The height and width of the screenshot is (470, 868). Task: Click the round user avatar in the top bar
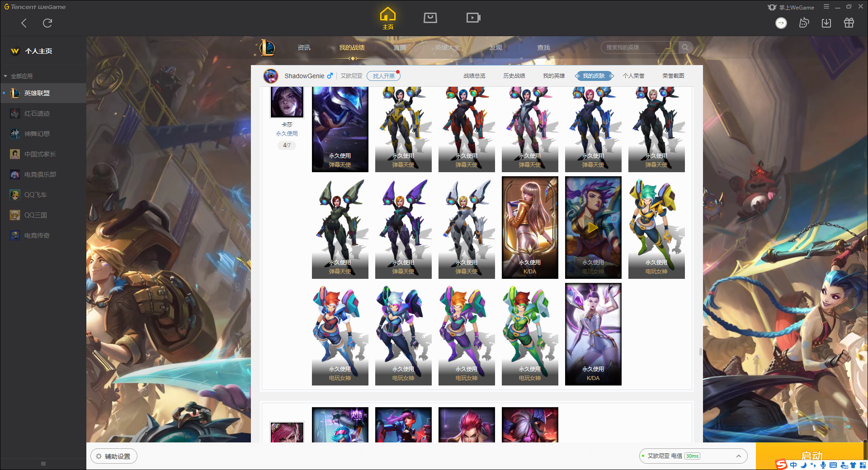pos(781,23)
